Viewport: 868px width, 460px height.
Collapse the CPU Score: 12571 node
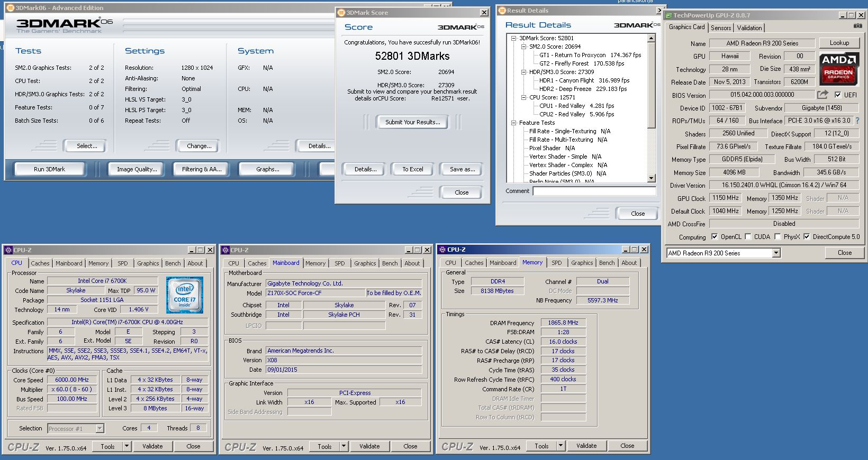tap(523, 97)
